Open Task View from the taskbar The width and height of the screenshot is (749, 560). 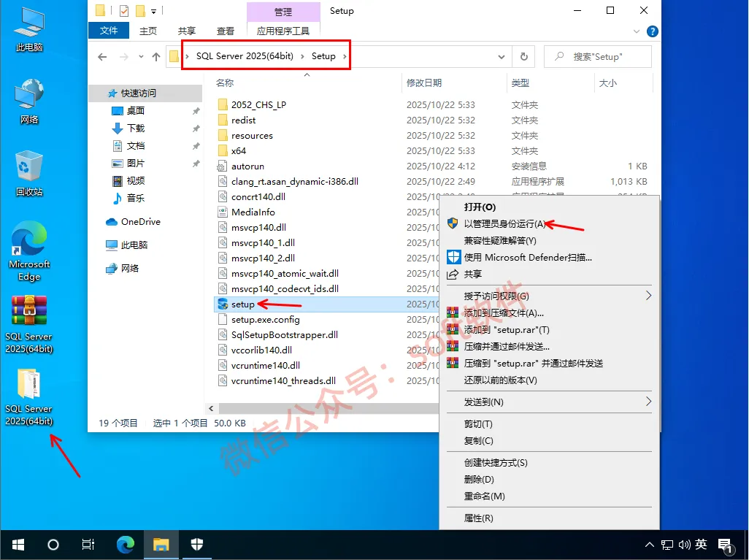tap(88, 545)
